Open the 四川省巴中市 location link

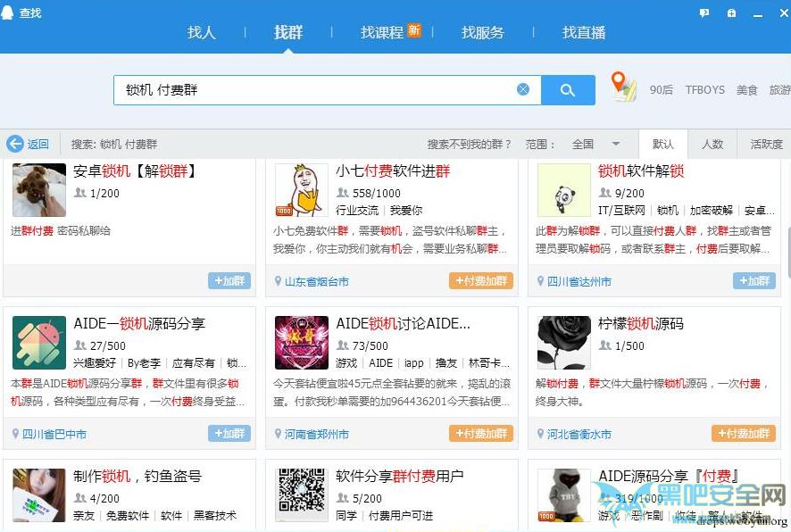pos(54,434)
